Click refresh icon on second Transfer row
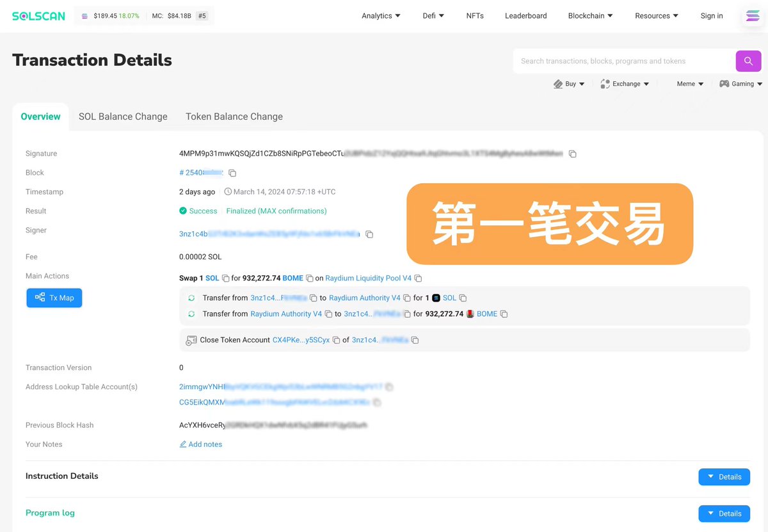The image size is (768, 532). tap(191, 314)
